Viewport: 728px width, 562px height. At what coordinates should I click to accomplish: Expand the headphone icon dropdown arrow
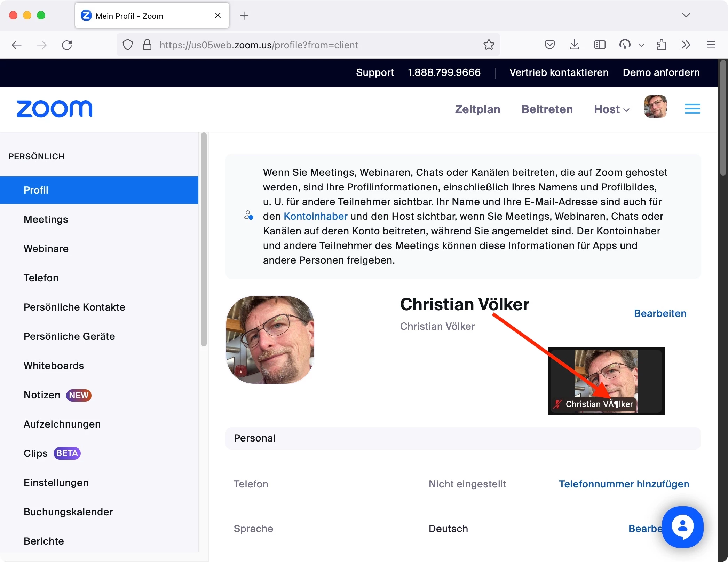[642, 45]
